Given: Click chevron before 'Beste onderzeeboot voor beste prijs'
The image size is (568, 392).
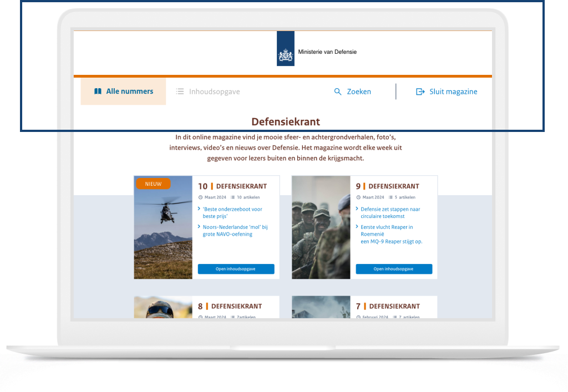Looking at the screenshot, I should (x=199, y=208).
